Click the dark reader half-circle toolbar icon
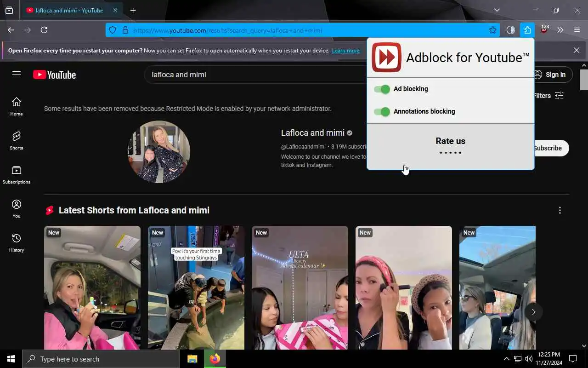The image size is (588, 368). coord(511,30)
